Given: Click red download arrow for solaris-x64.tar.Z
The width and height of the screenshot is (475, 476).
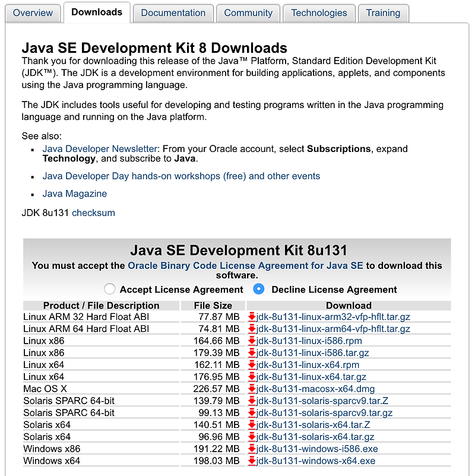Looking at the screenshot, I should 252,425.
